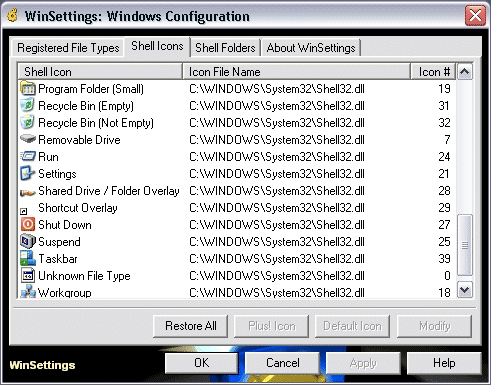This screenshot has width=491, height=385.
Task: Select the "Shut Down" row text
Action: pyautogui.click(x=65, y=225)
